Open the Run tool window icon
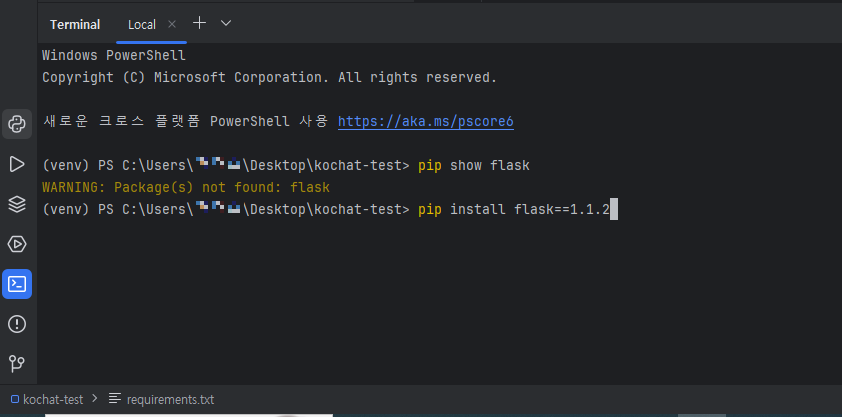The width and height of the screenshot is (842, 417). pos(17,164)
